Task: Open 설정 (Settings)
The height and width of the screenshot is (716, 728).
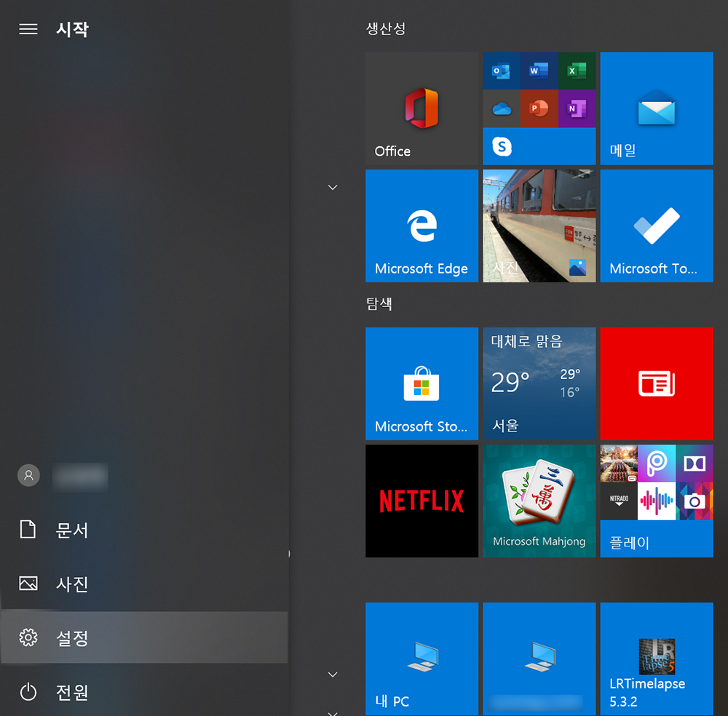Action: pyautogui.click(x=144, y=637)
